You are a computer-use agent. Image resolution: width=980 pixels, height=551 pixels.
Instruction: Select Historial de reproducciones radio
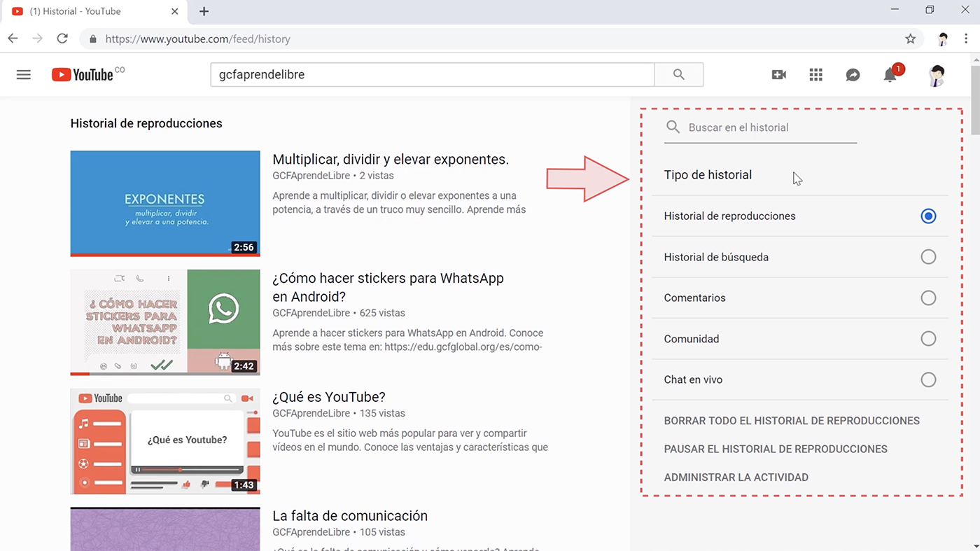[928, 216]
